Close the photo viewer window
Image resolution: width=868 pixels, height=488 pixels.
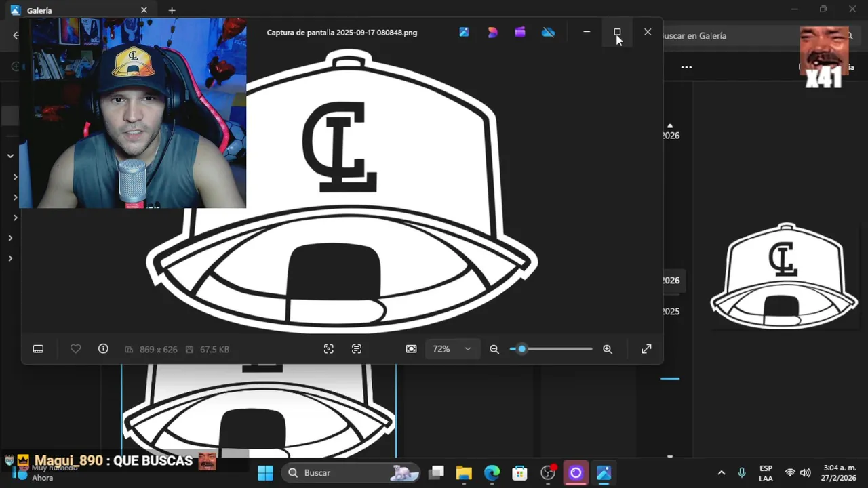coord(648,32)
